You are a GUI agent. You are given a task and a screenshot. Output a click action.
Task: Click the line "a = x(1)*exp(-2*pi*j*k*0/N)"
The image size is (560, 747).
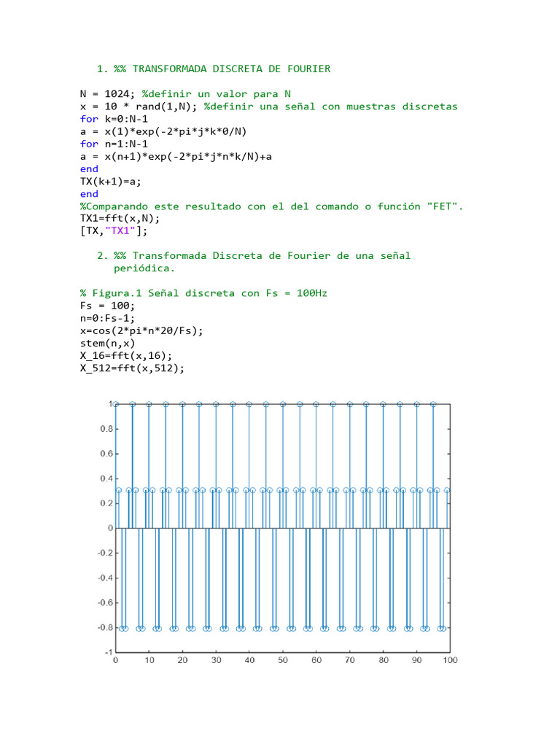coord(163,131)
